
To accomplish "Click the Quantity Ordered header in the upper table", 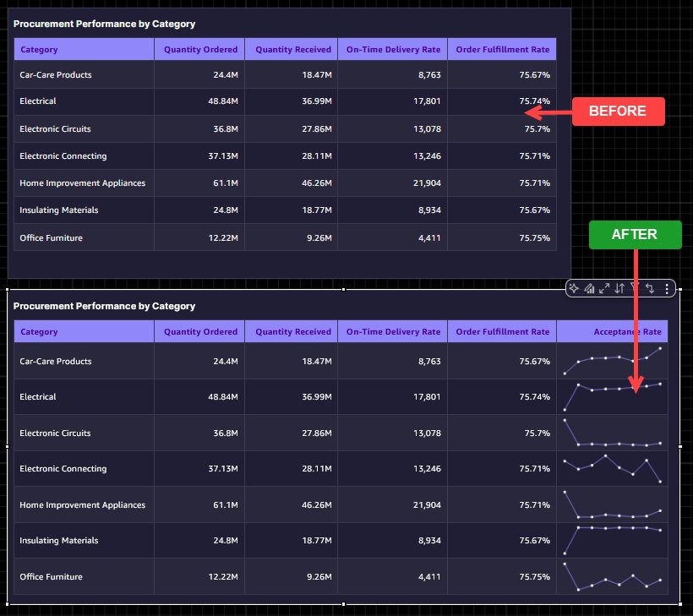I will pos(200,50).
